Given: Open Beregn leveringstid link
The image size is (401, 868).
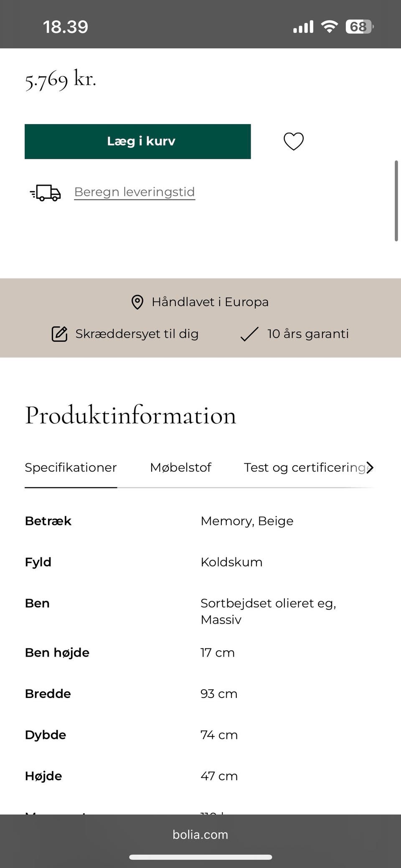Looking at the screenshot, I should [x=134, y=192].
